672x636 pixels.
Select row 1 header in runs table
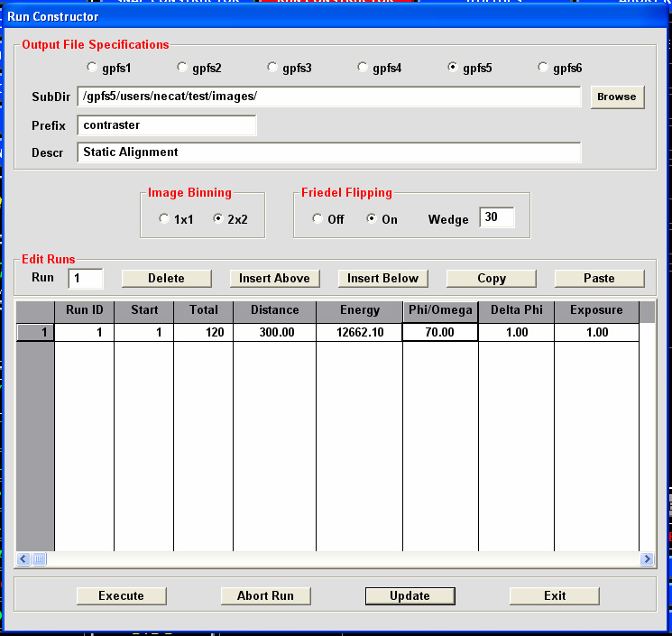coord(34,332)
